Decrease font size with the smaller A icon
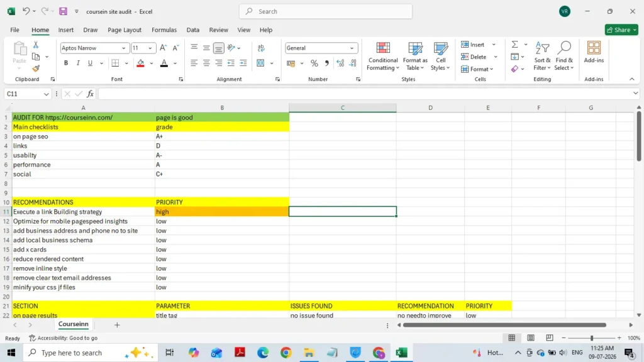This screenshot has width=644, height=362. [x=175, y=48]
